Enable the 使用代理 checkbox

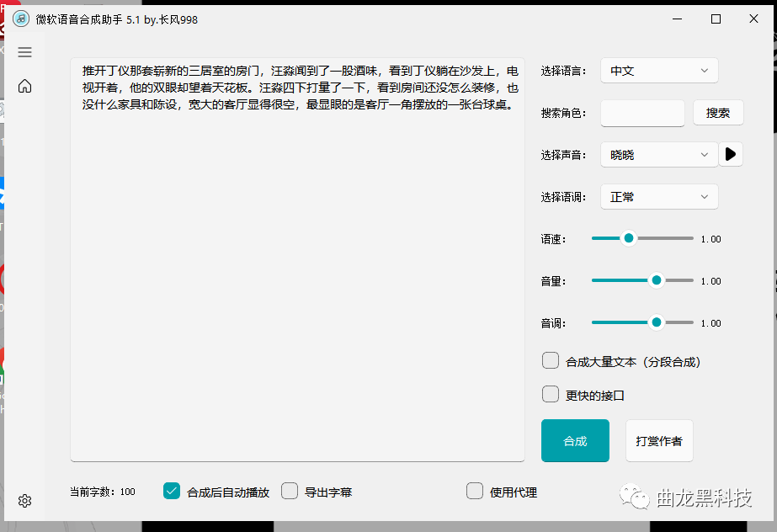coord(475,491)
